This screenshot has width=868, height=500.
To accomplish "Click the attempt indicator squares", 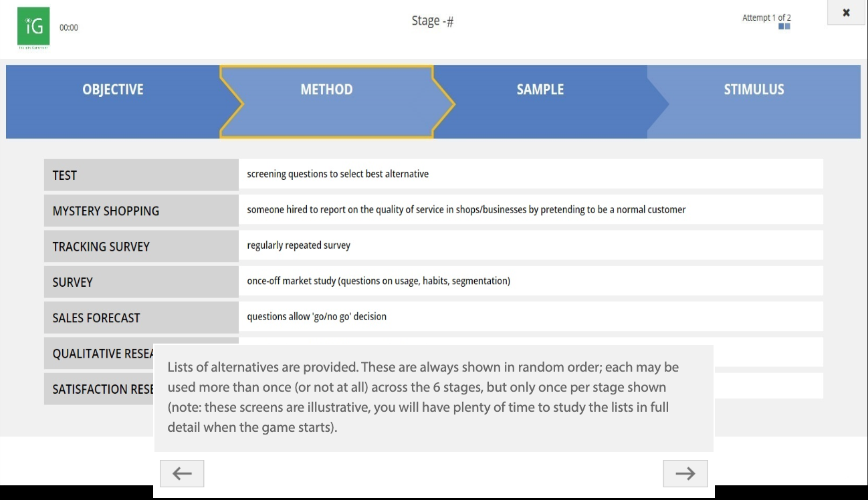I will click(x=784, y=27).
